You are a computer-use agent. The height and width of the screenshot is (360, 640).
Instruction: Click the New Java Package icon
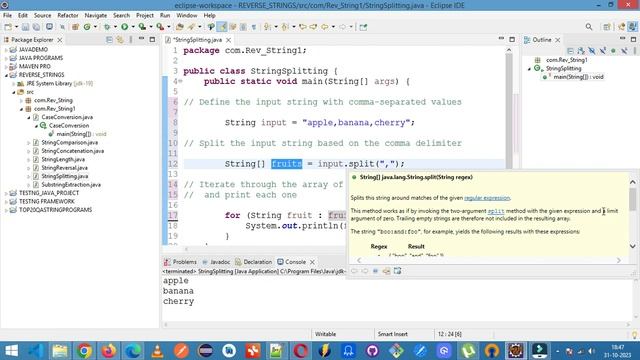(76, 27)
